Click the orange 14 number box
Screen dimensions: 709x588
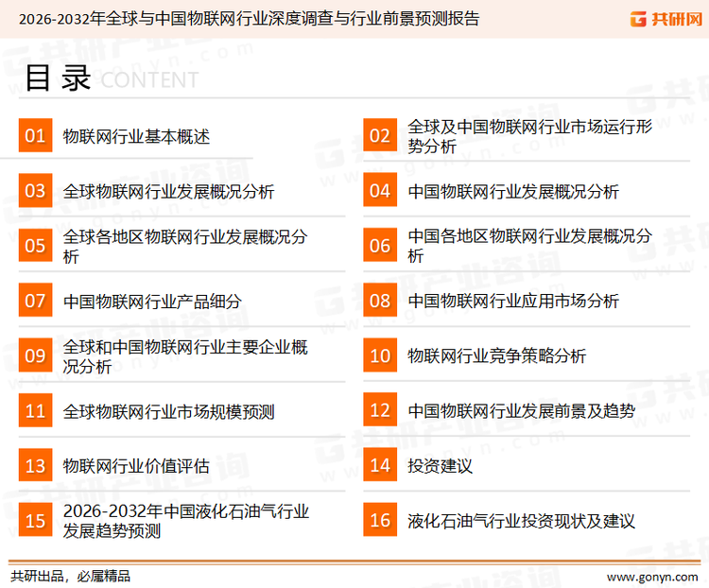(x=380, y=465)
